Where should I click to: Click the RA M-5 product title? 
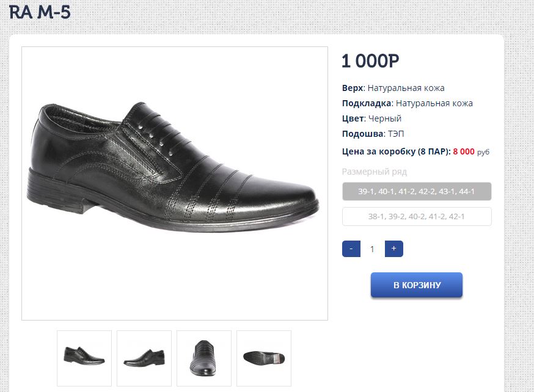click(40, 12)
